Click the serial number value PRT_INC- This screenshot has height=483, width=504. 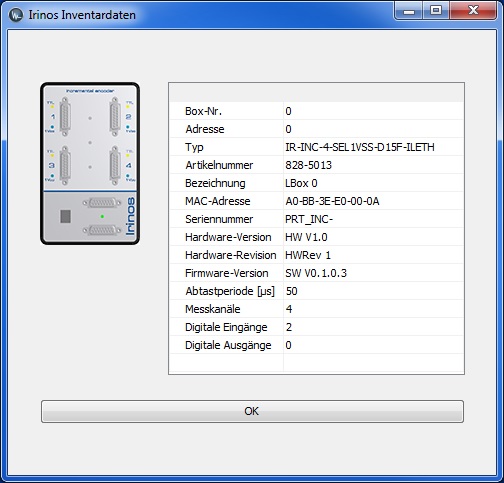point(309,219)
